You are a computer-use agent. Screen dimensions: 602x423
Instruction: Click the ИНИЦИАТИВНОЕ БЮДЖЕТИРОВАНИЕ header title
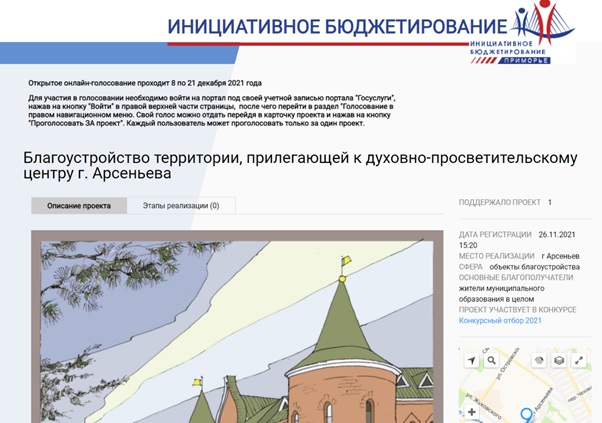pos(337,27)
